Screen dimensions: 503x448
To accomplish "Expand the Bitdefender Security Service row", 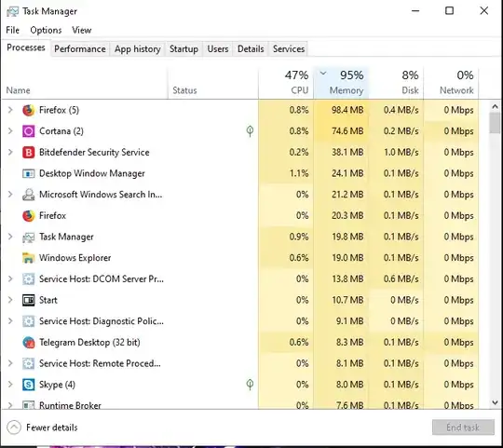I will (x=10, y=153).
